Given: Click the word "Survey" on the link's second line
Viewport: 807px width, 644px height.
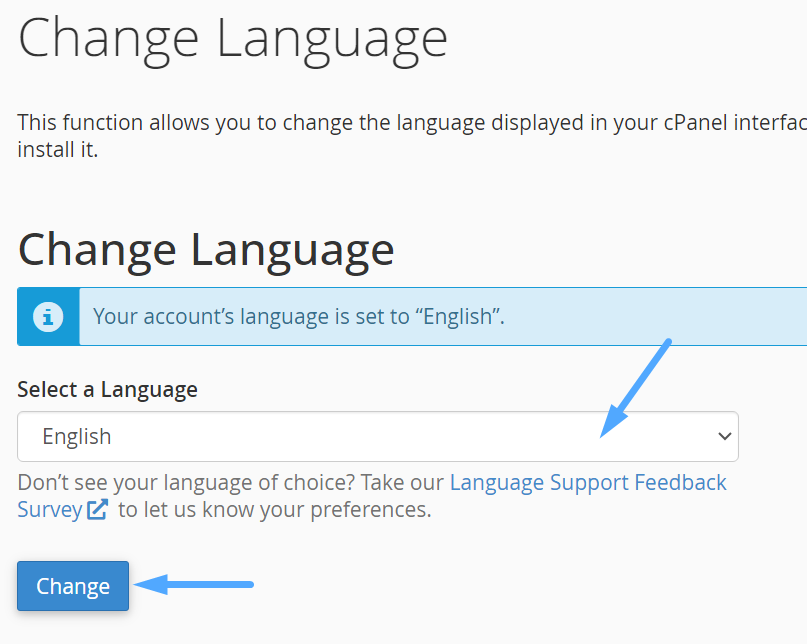Looking at the screenshot, I should 49,510.
